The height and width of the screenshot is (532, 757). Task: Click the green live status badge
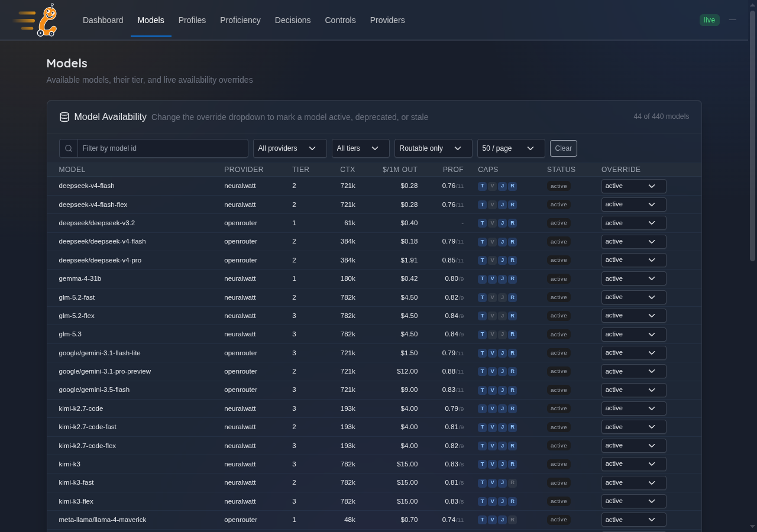[x=709, y=20]
